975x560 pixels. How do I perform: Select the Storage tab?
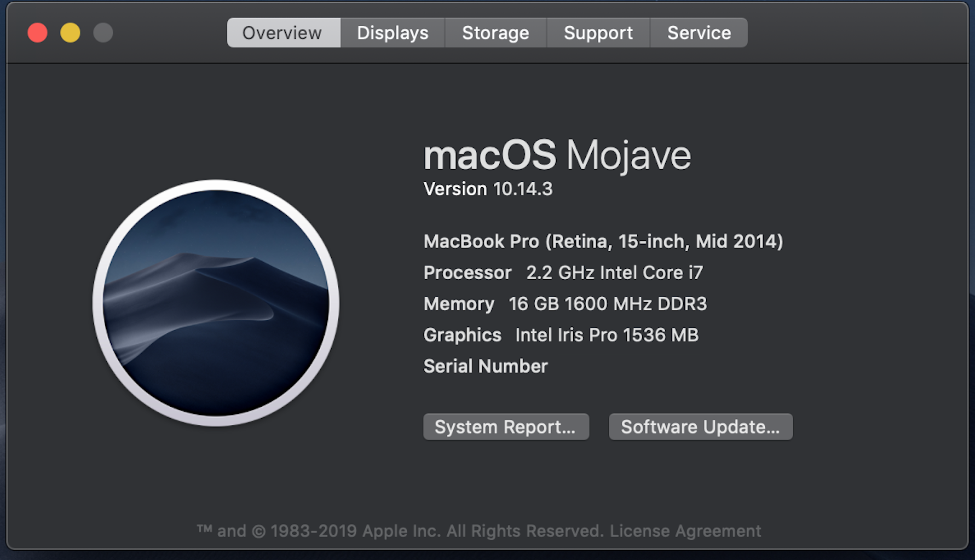pos(495,33)
